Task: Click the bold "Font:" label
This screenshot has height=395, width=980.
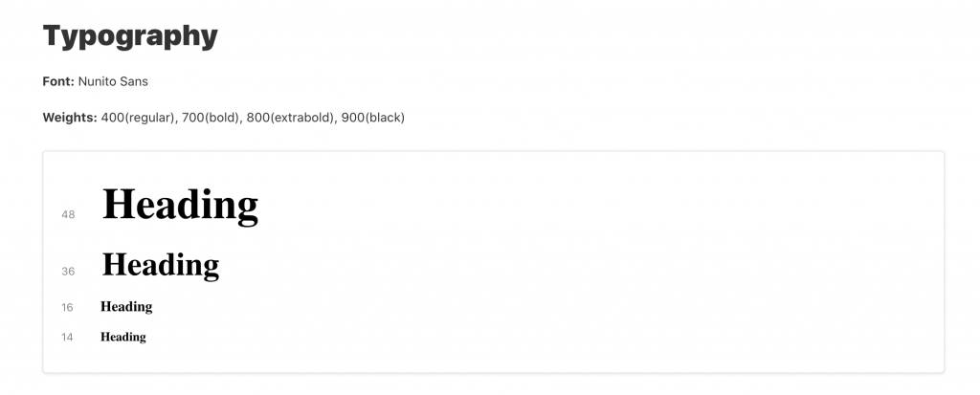Action: (x=58, y=81)
